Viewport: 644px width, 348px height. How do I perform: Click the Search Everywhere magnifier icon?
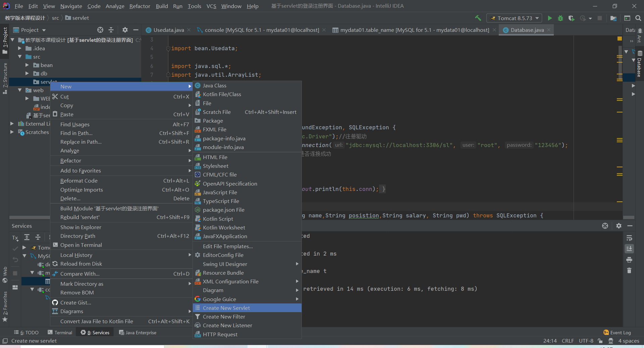pos(638,18)
